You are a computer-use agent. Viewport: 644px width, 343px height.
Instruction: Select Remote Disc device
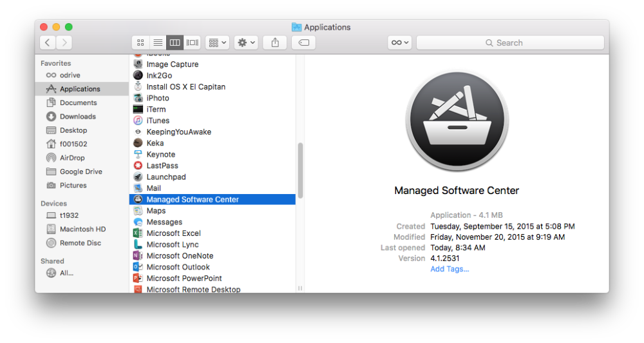(82, 242)
